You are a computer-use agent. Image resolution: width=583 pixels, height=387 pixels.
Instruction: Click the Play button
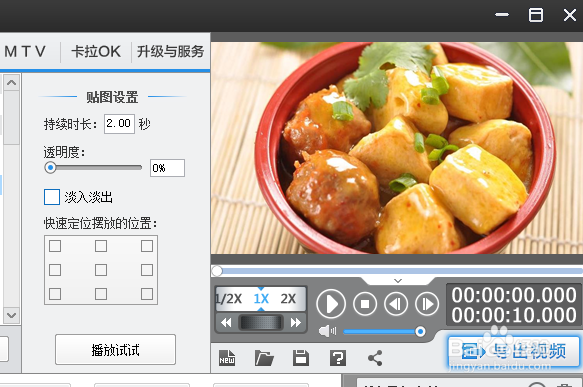tap(331, 304)
